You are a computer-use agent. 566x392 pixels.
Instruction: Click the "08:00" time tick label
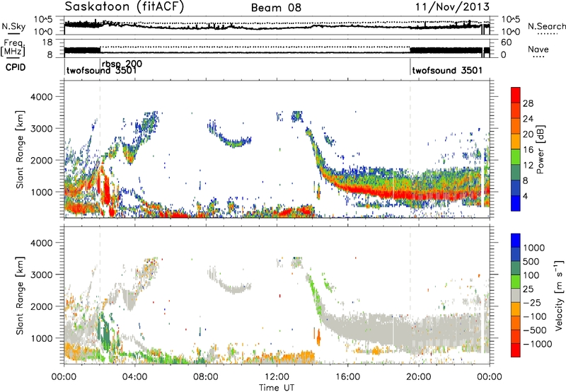coord(206,377)
